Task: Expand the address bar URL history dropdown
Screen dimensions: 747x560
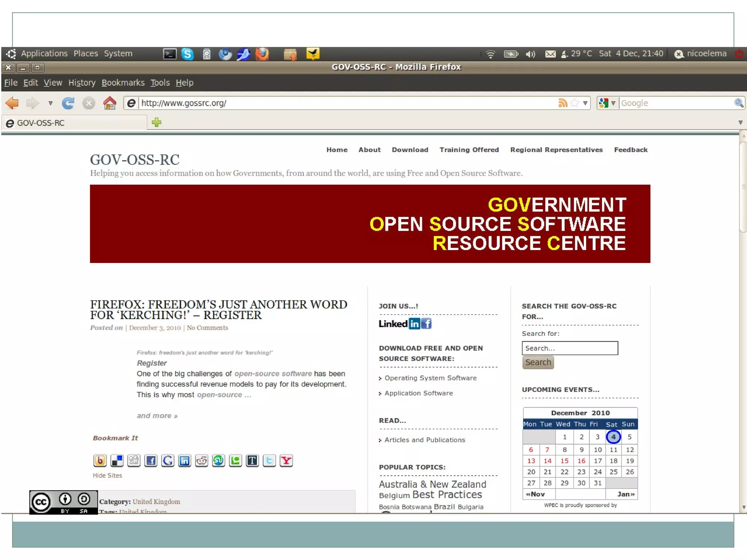Action: tap(585, 103)
